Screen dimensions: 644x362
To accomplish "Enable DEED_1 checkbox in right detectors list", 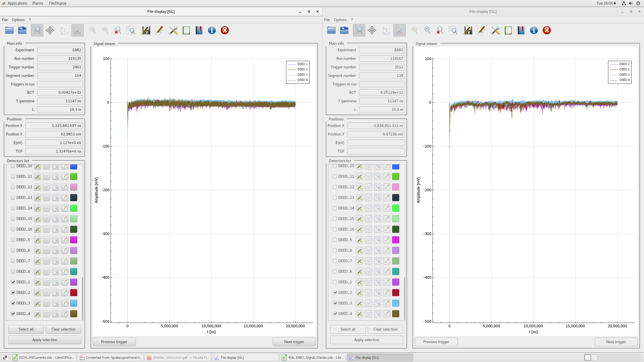I will [x=335, y=282].
